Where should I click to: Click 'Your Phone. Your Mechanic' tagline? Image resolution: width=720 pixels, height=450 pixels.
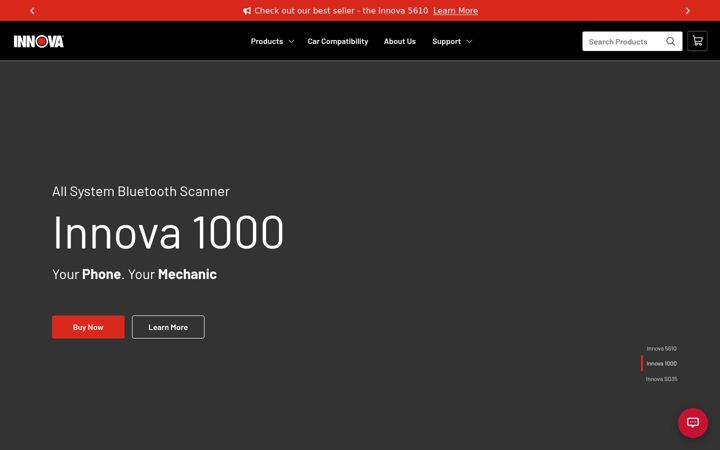(134, 274)
